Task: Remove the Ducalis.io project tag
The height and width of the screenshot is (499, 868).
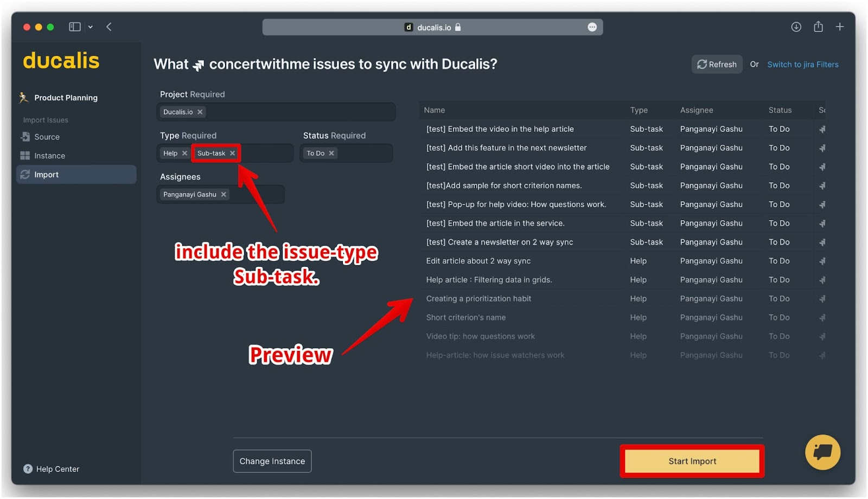Action: pos(200,112)
